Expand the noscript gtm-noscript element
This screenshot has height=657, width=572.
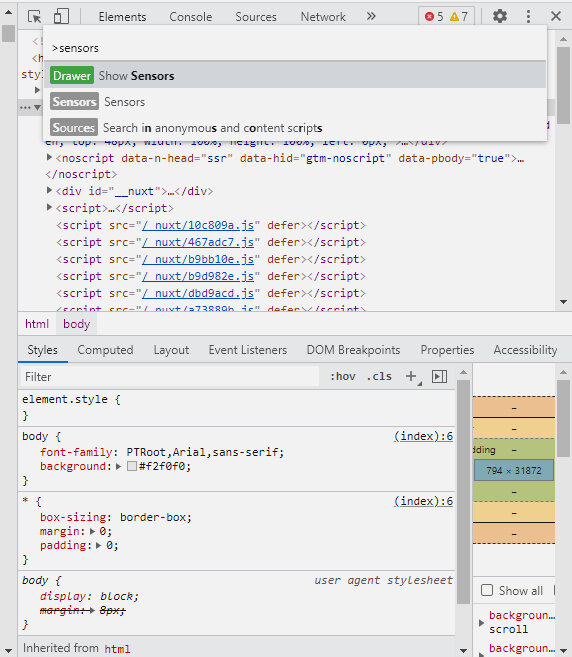point(49,158)
